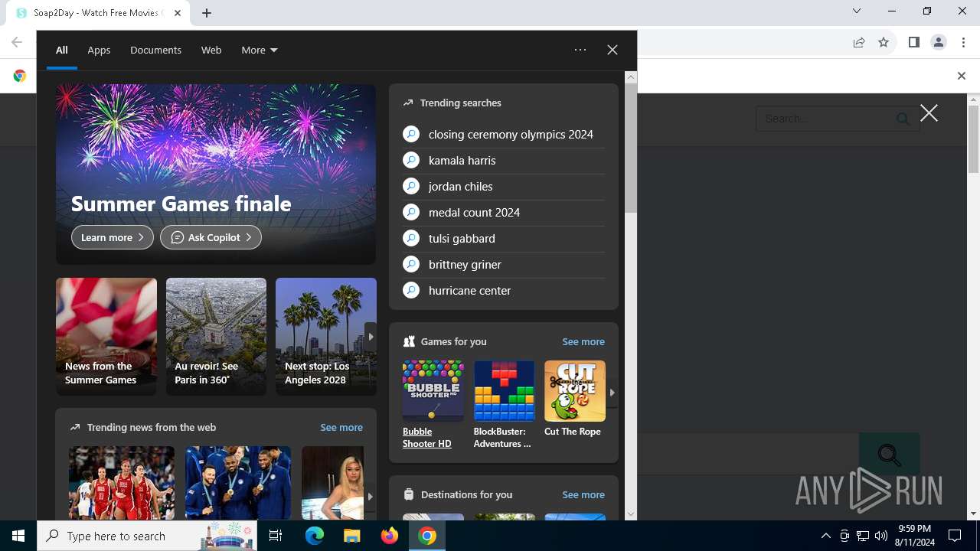Open 'Next stop: Los Angeles 2028' card
The width and height of the screenshot is (980, 551).
(x=326, y=337)
